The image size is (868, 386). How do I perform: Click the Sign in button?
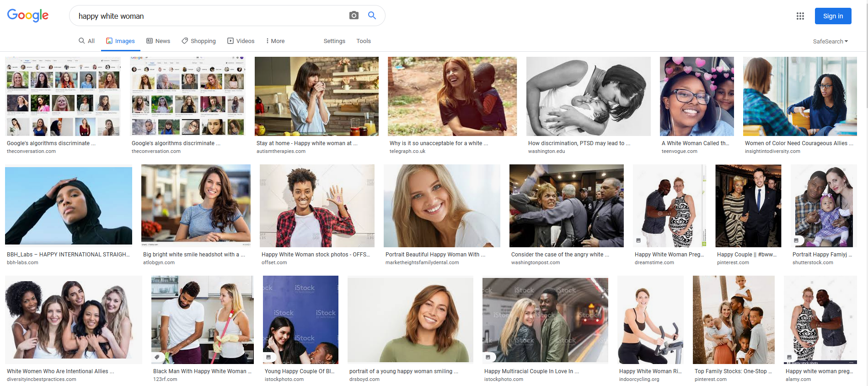pos(833,16)
